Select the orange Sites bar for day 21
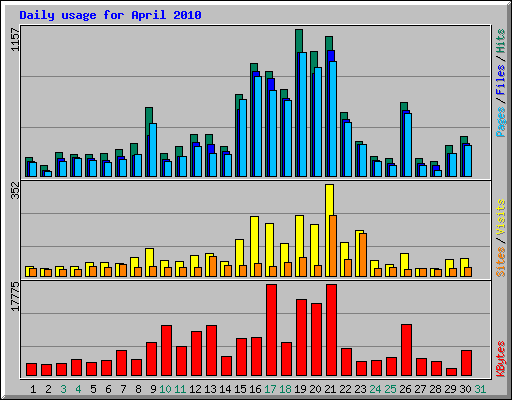 (x=333, y=246)
